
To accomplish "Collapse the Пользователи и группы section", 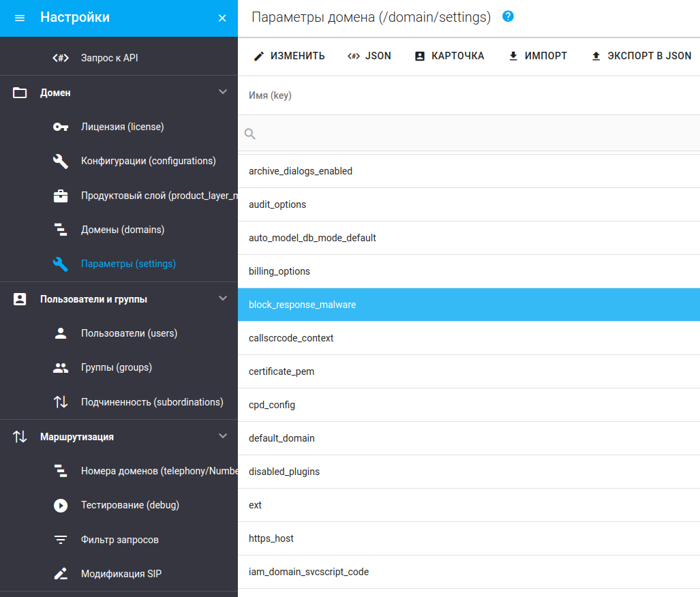I will click(x=222, y=298).
